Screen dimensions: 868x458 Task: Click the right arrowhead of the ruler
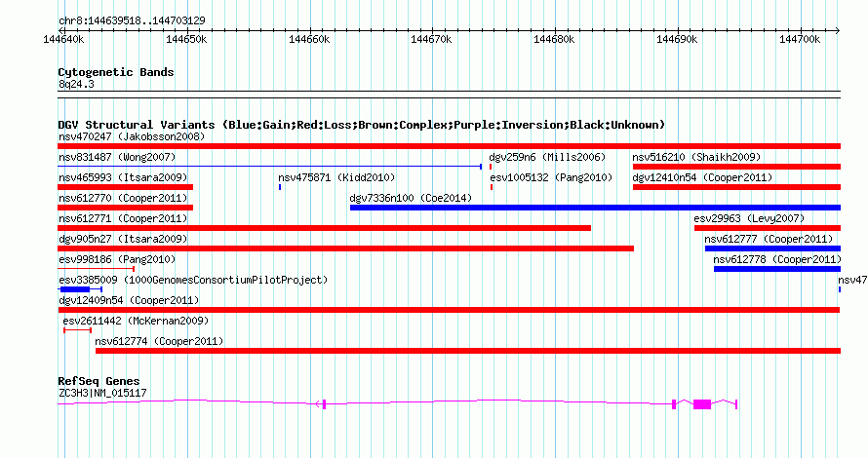(838, 30)
